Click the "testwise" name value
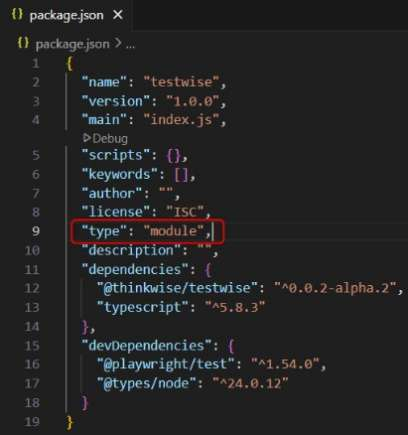The image size is (408, 435). pos(182,82)
